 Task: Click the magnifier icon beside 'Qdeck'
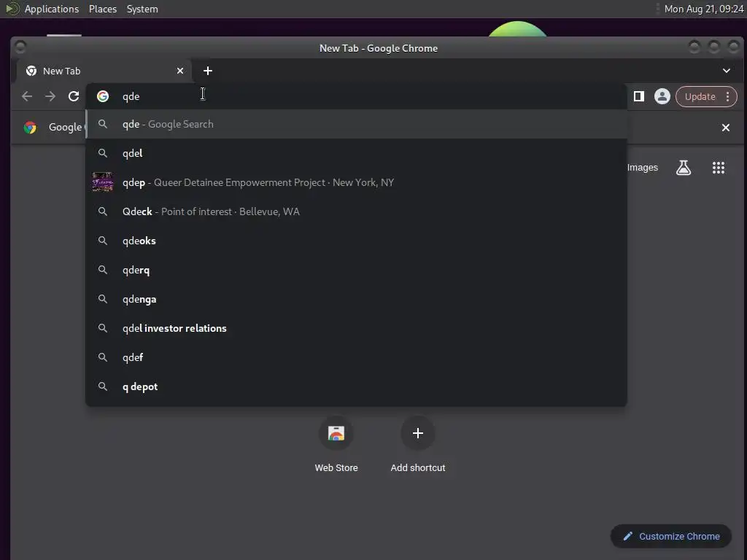102,211
